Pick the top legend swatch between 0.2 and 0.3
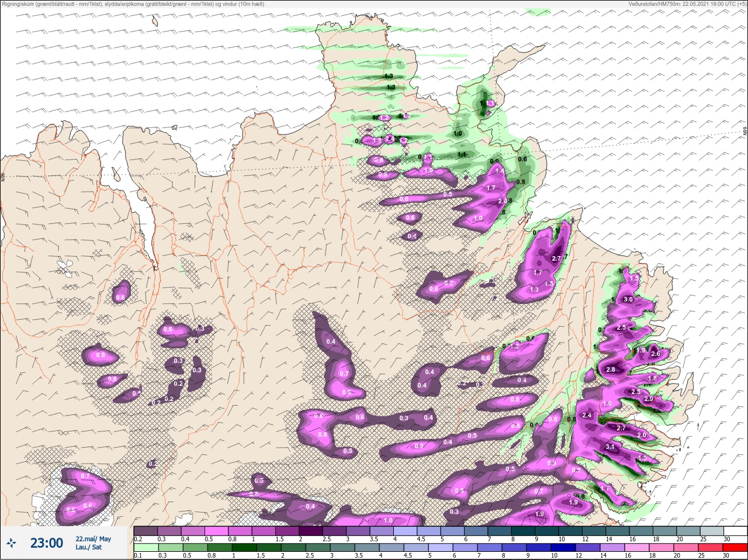The image size is (748, 560). pyautogui.click(x=146, y=531)
